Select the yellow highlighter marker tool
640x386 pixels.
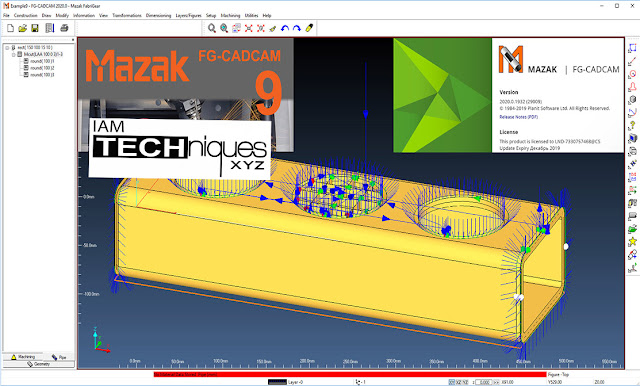(309, 28)
